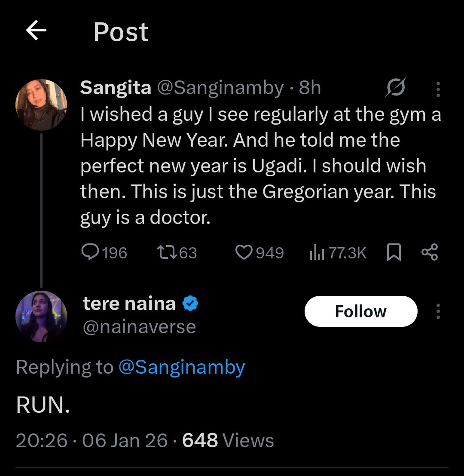Bookmark Sangita's post
Viewport: 464px width, 476px height.
394,252
